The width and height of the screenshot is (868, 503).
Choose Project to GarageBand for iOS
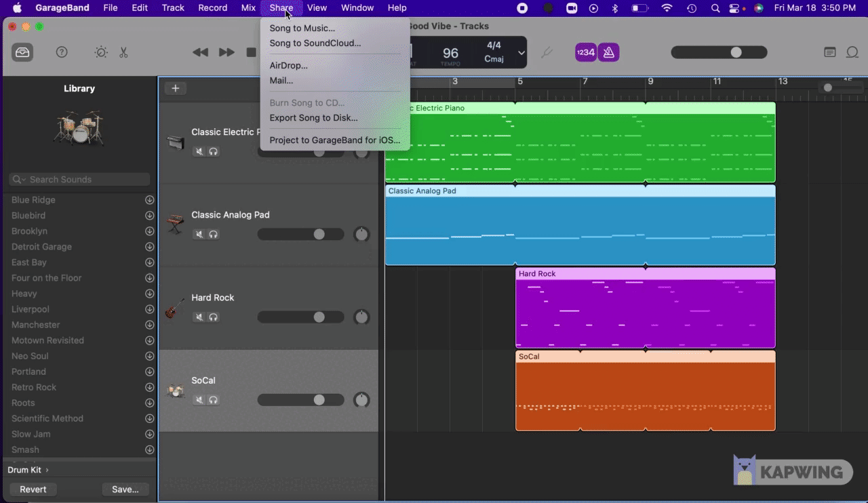[335, 140]
